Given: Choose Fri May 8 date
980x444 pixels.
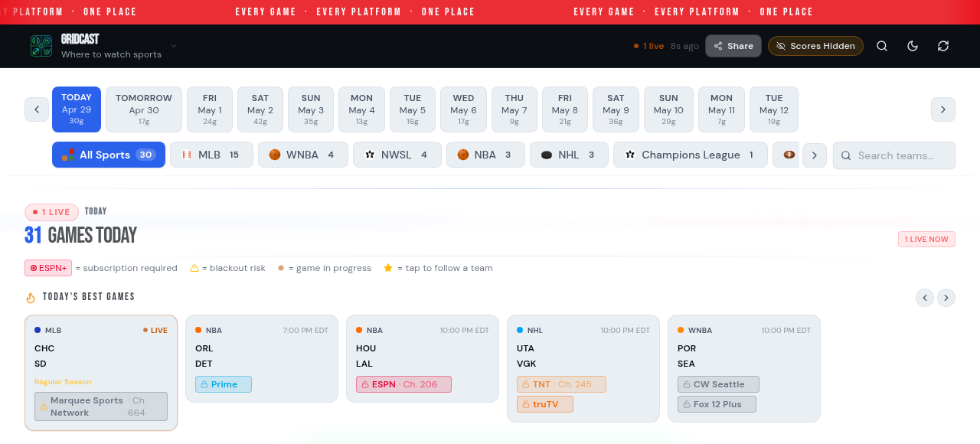Looking at the screenshot, I should point(565,109).
